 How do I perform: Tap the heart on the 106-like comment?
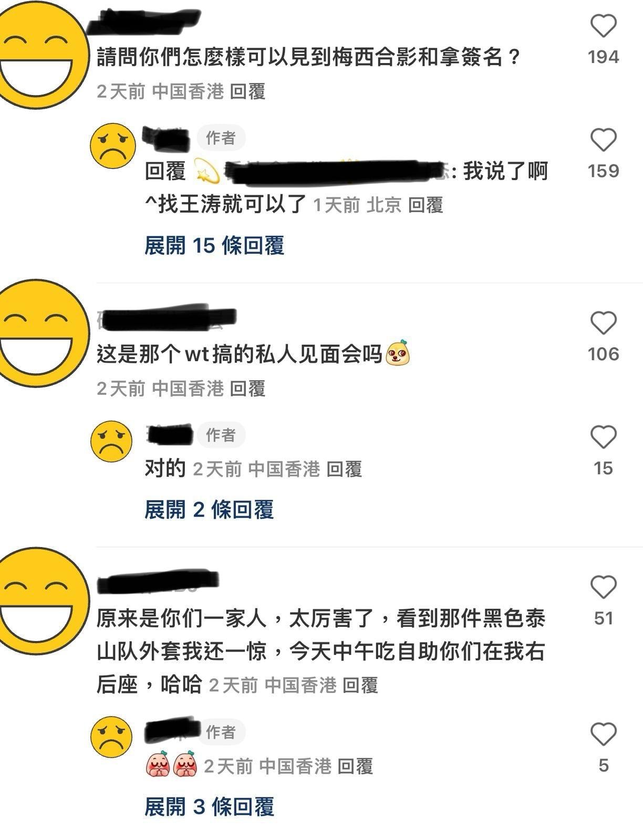(x=603, y=322)
